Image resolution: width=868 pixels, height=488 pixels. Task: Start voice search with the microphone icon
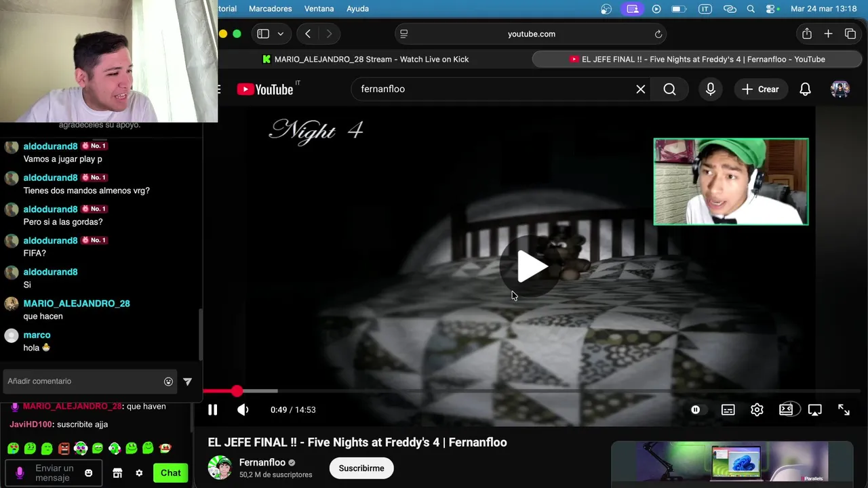(x=710, y=89)
